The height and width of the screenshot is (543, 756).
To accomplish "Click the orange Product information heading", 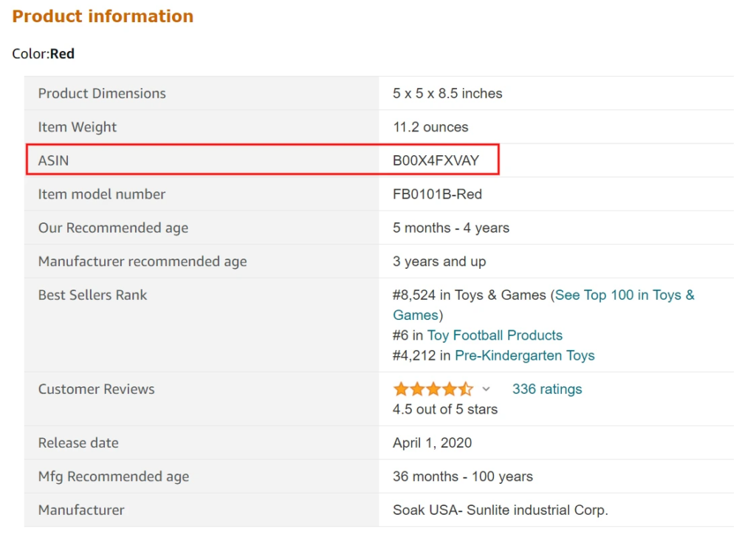I will click(x=102, y=16).
